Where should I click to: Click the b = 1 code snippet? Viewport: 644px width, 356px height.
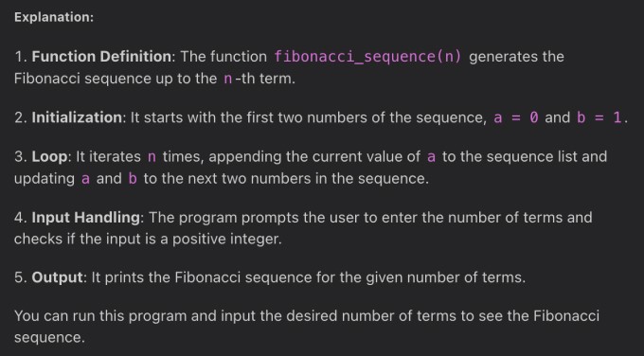[x=599, y=117]
